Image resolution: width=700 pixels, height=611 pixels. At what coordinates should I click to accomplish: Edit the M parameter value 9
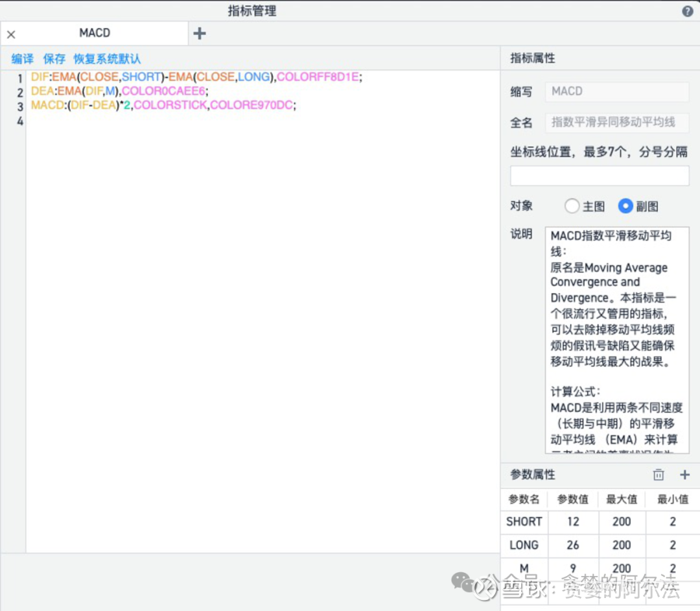tap(573, 568)
